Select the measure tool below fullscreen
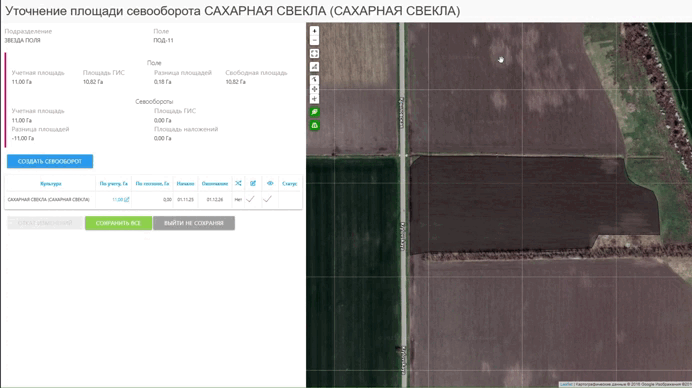The height and width of the screenshot is (388, 692). [314, 67]
